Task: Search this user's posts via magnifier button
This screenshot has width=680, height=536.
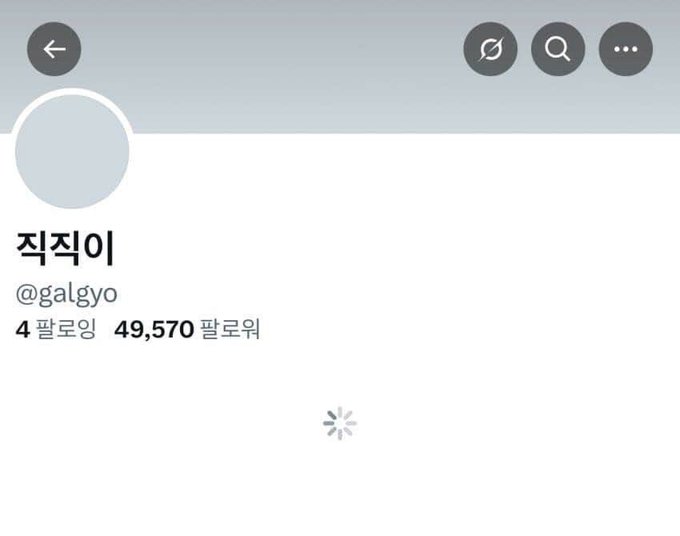Action: [x=558, y=49]
